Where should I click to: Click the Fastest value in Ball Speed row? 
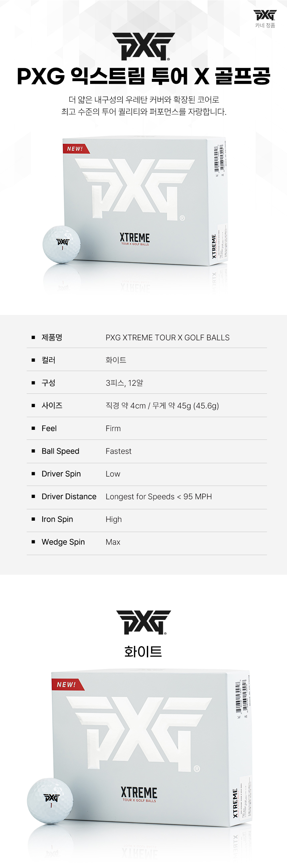pyautogui.click(x=118, y=451)
